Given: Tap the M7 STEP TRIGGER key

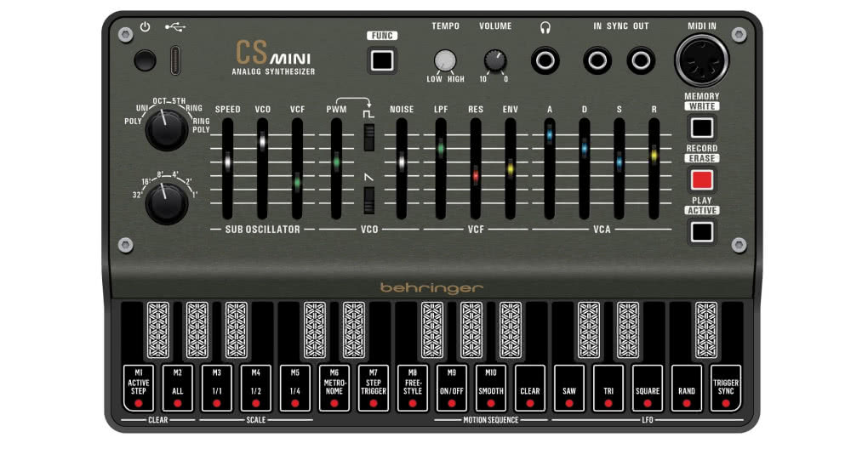Looking at the screenshot, I should pyautogui.click(x=374, y=388).
